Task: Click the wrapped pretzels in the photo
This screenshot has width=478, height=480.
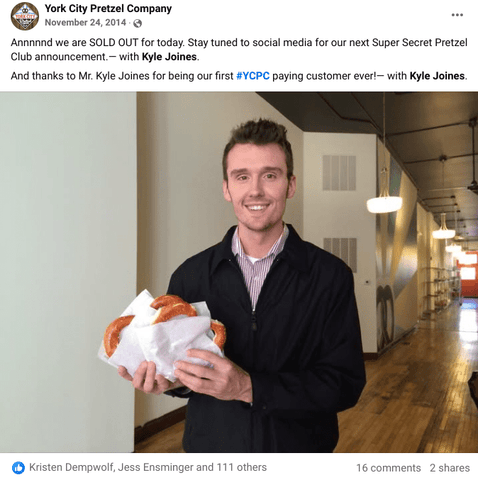Action: [163, 333]
